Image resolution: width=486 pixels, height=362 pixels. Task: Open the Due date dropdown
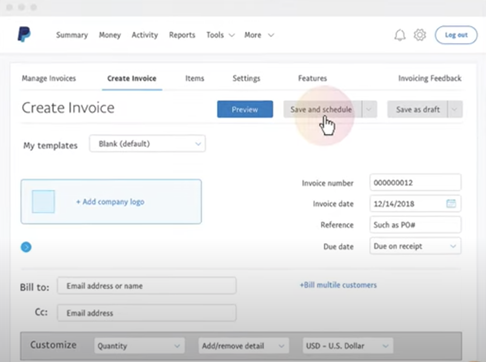(x=415, y=246)
